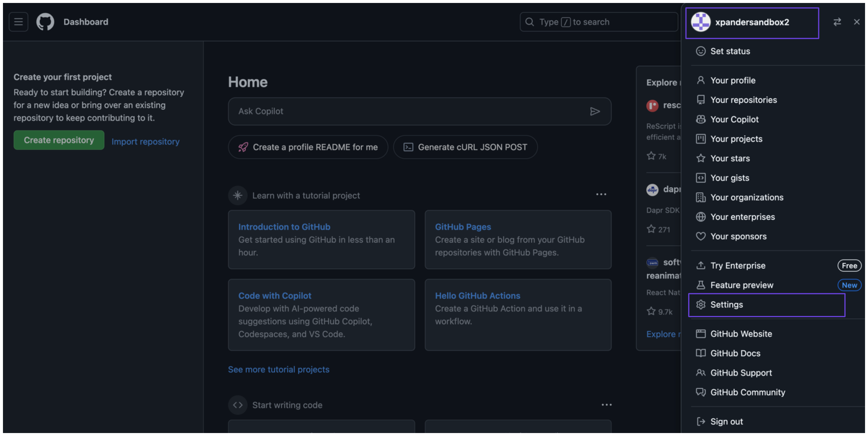Open Your repositories menu entry
Image resolution: width=868 pixels, height=436 pixels.
coord(743,100)
